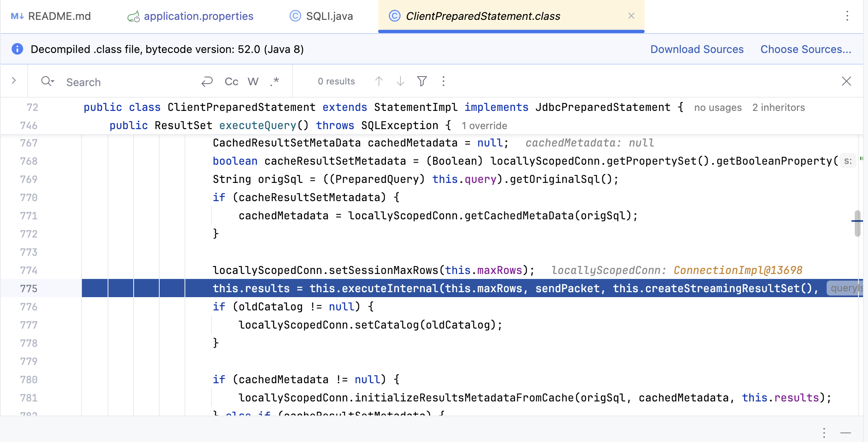868x442 pixels.
Task: Go to previous search occurrence
Action: tap(379, 81)
